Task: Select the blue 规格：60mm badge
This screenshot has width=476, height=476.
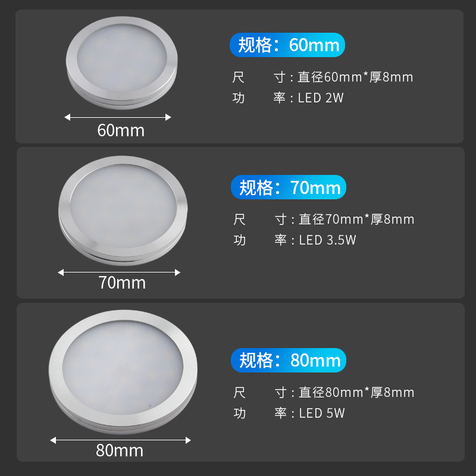Action: click(288, 45)
